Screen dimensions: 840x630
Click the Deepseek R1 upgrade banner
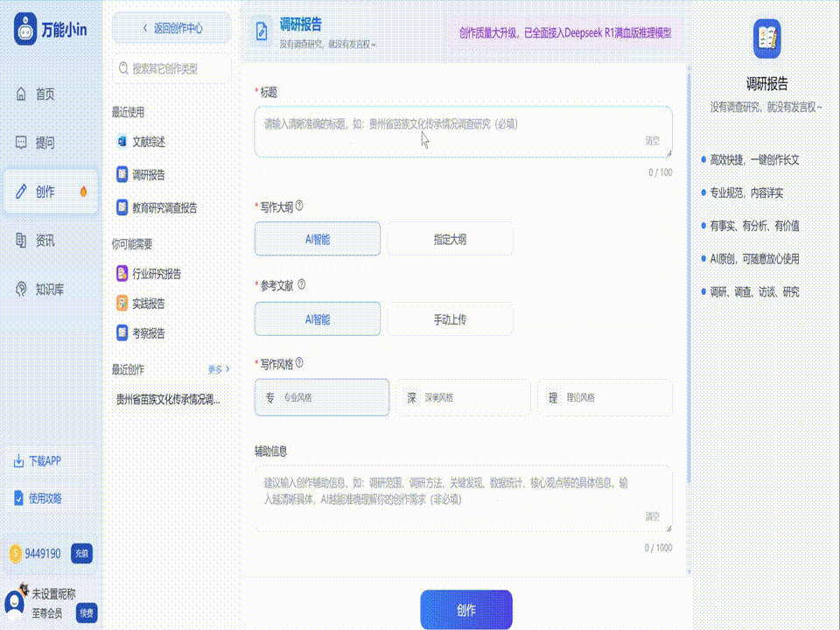565,32
